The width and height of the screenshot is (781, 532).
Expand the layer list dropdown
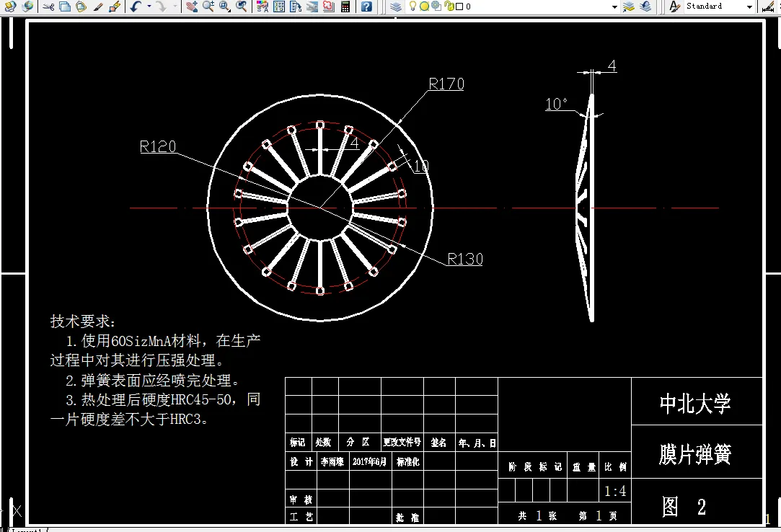tap(614, 6)
